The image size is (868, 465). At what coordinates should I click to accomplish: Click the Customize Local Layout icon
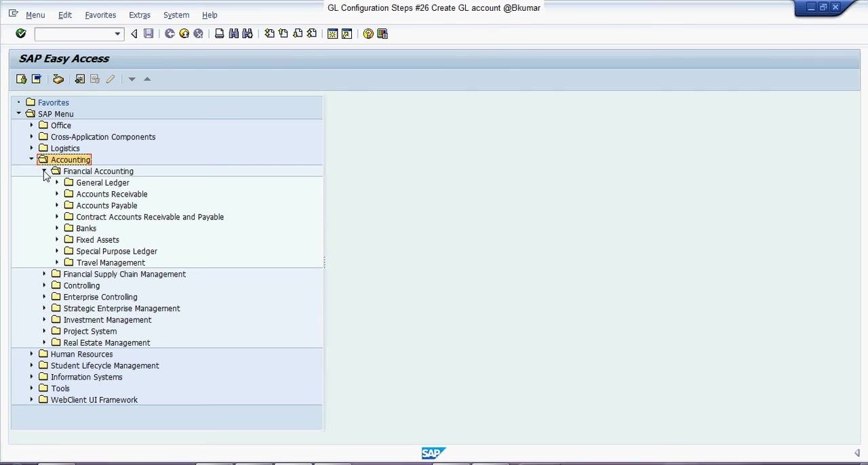(382, 34)
